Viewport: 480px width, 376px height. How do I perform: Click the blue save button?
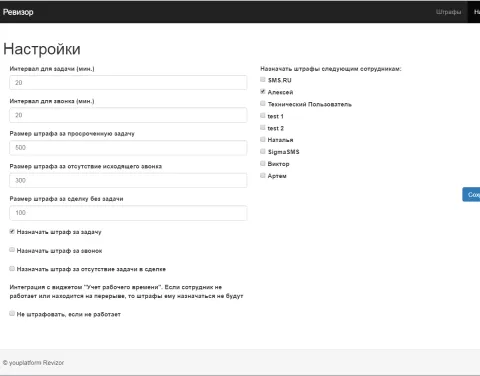(x=471, y=194)
